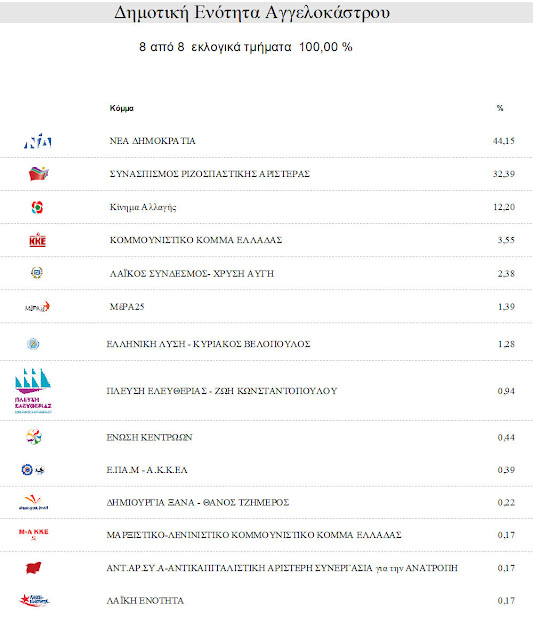Click the Κόμμα column header

(x=122, y=108)
